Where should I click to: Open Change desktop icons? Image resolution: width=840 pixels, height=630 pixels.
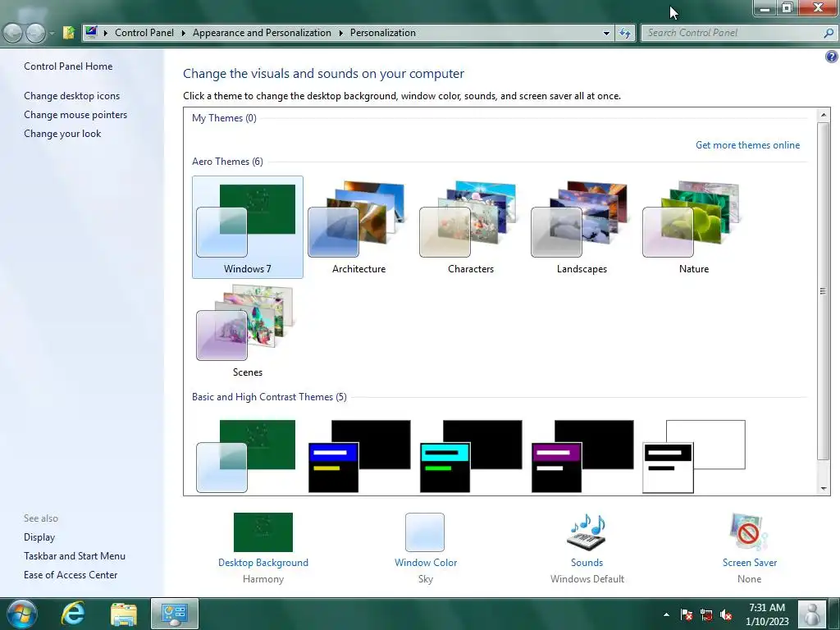click(72, 96)
